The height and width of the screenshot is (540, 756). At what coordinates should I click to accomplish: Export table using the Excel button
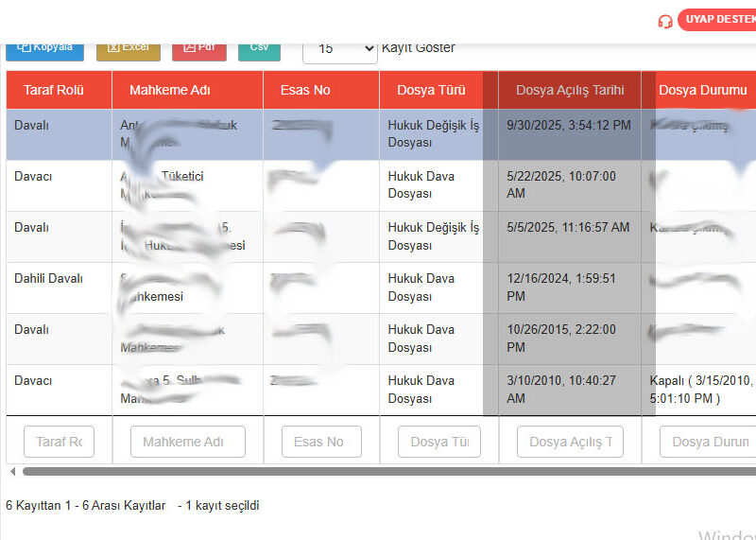pyautogui.click(x=128, y=48)
